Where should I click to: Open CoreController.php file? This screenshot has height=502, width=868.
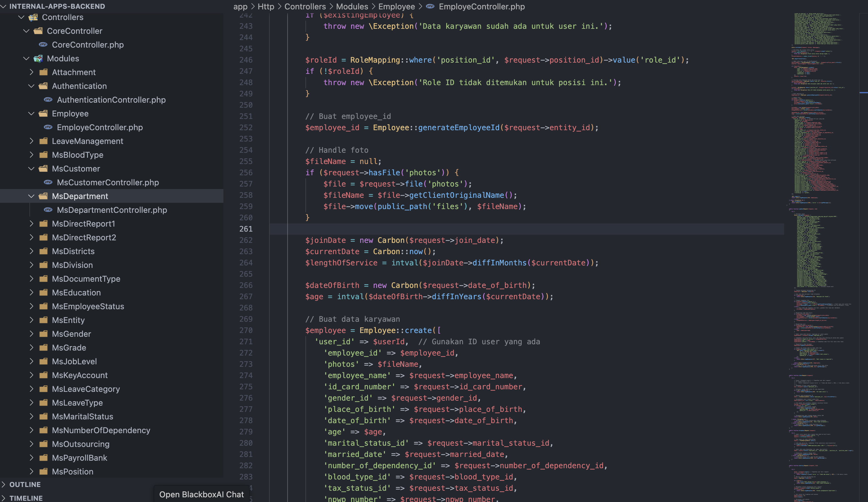click(88, 44)
